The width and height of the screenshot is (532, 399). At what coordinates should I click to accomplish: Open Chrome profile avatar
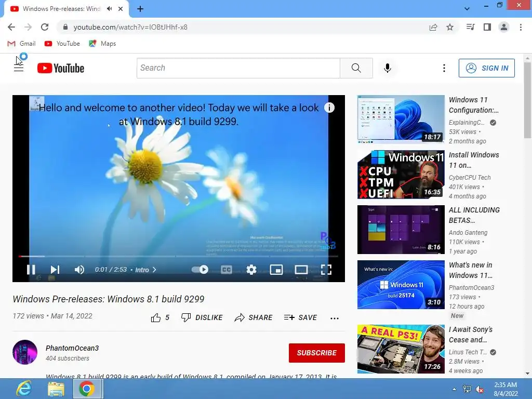pos(504,27)
